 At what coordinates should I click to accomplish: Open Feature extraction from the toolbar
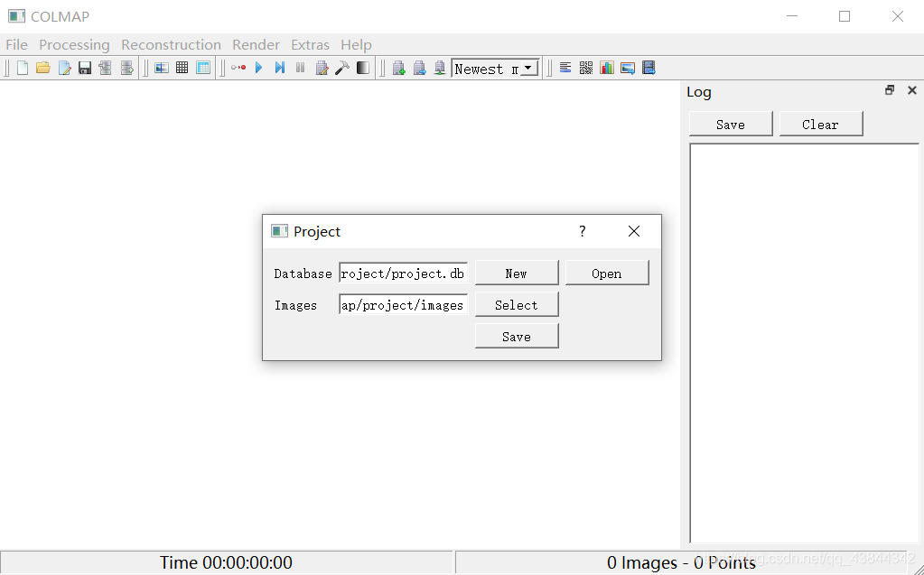click(x=162, y=68)
